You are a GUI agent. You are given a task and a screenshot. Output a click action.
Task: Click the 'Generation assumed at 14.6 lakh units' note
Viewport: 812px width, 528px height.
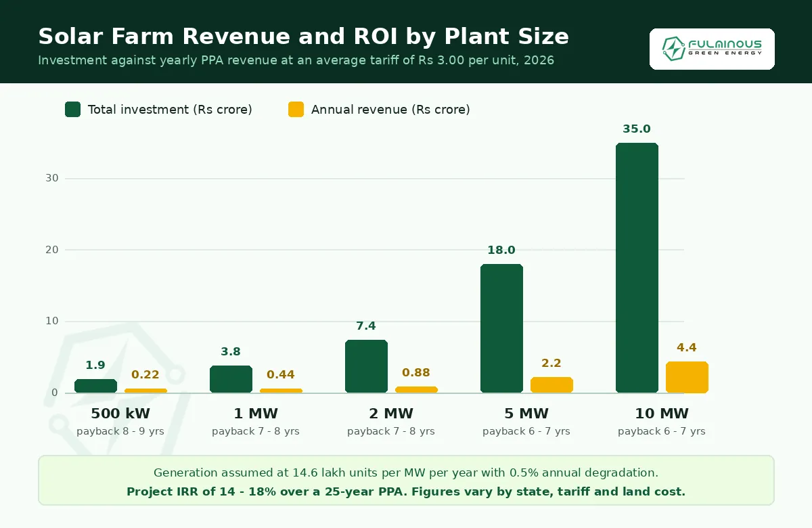(x=406, y=472)
